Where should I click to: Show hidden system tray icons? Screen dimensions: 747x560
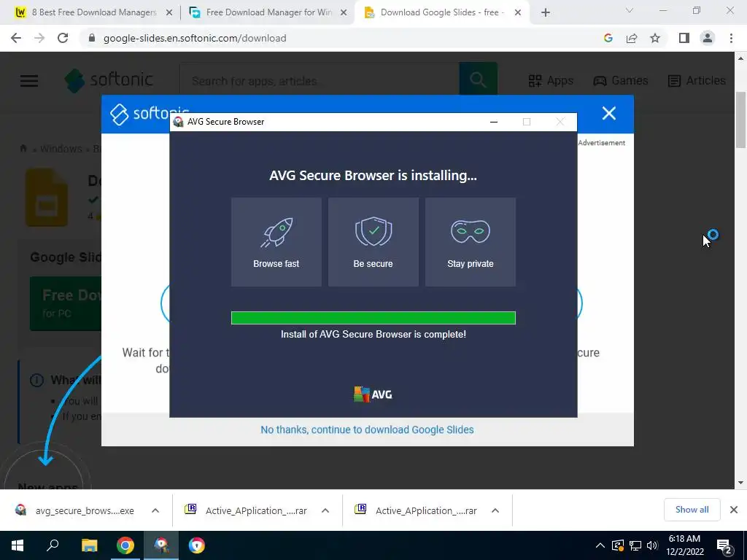click(600, 545)
